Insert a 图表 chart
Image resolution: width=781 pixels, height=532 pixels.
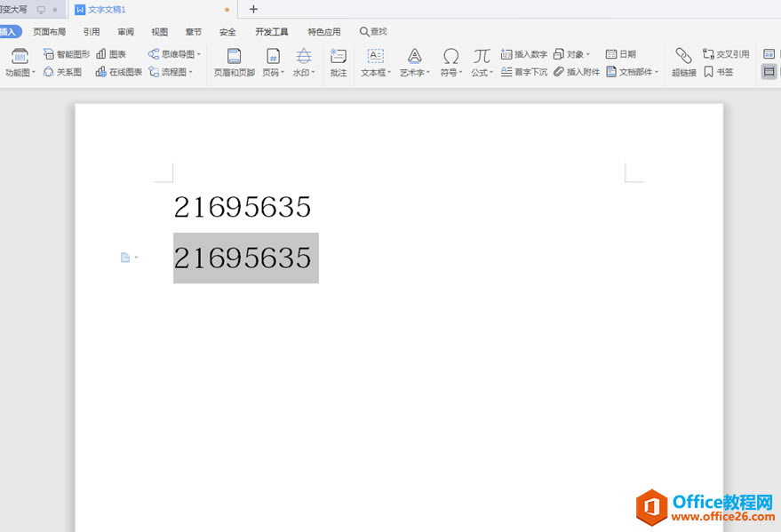click(110, 54)
